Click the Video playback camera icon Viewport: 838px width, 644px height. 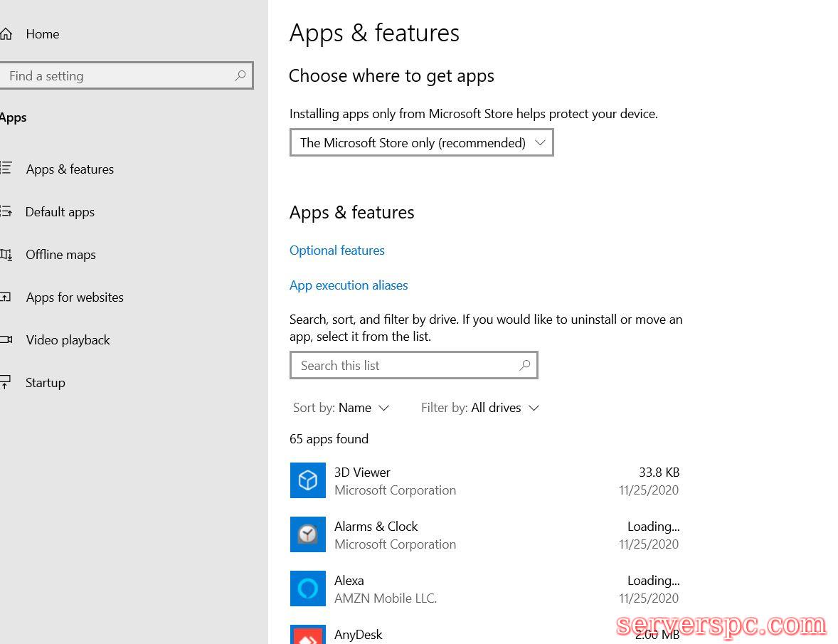point(6,340)
